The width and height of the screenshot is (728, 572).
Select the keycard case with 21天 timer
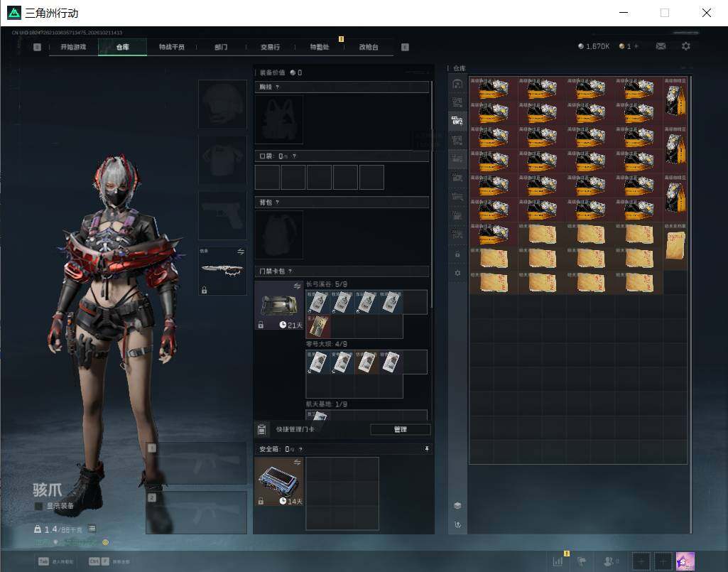click(x=279, y=306)
